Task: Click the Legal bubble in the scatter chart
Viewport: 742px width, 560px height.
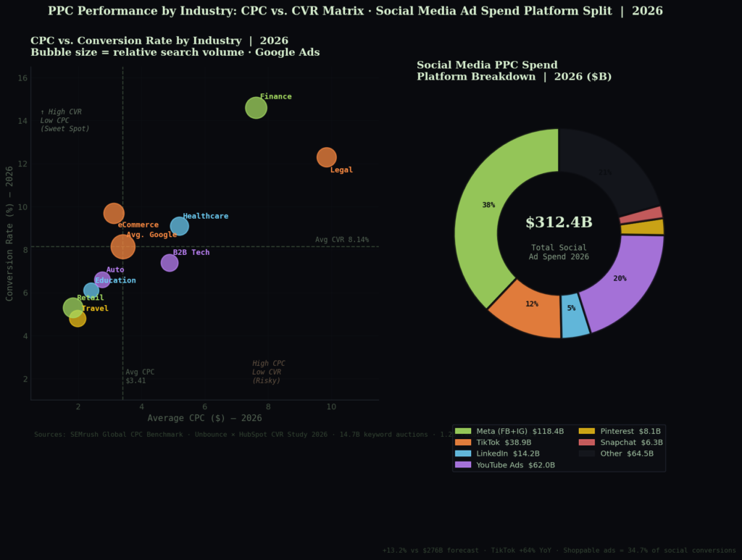Action: 327,157
